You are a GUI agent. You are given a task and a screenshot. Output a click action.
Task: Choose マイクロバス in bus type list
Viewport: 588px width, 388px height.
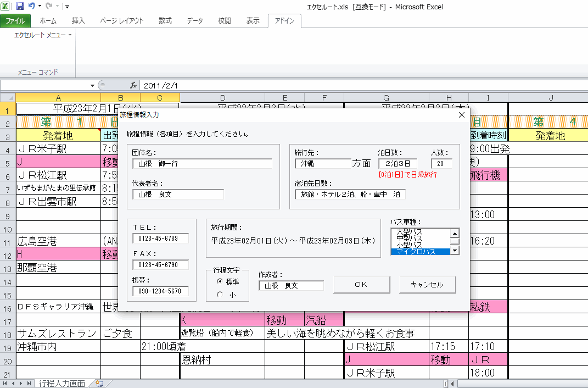(420, 251)
